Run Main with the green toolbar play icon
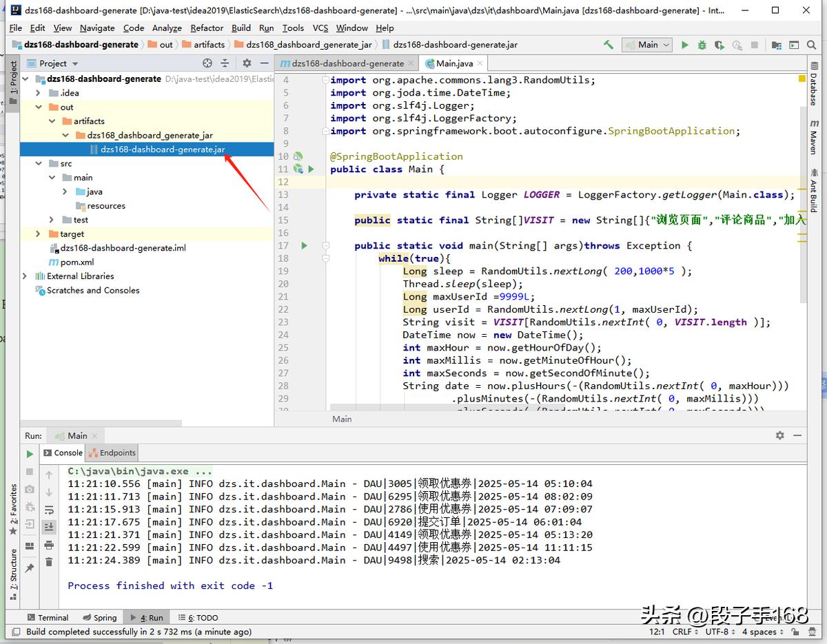827x644 pixels. (x=684, y=45)
